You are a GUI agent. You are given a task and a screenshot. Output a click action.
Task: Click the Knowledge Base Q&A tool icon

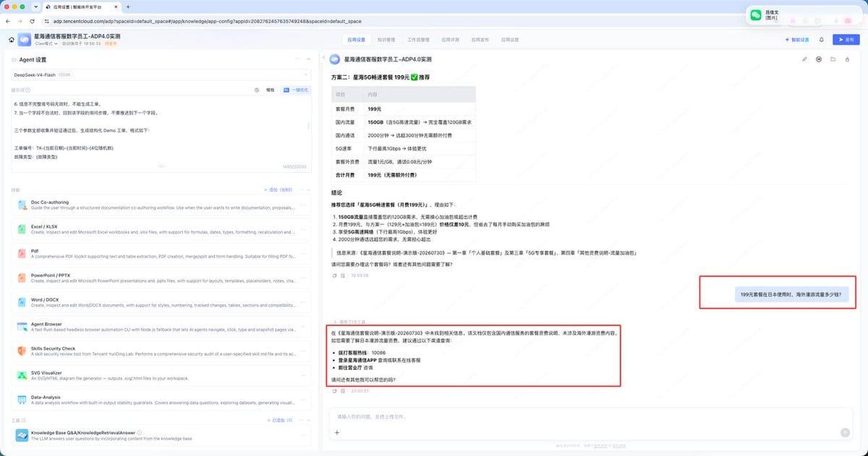[x=20, y=436]
